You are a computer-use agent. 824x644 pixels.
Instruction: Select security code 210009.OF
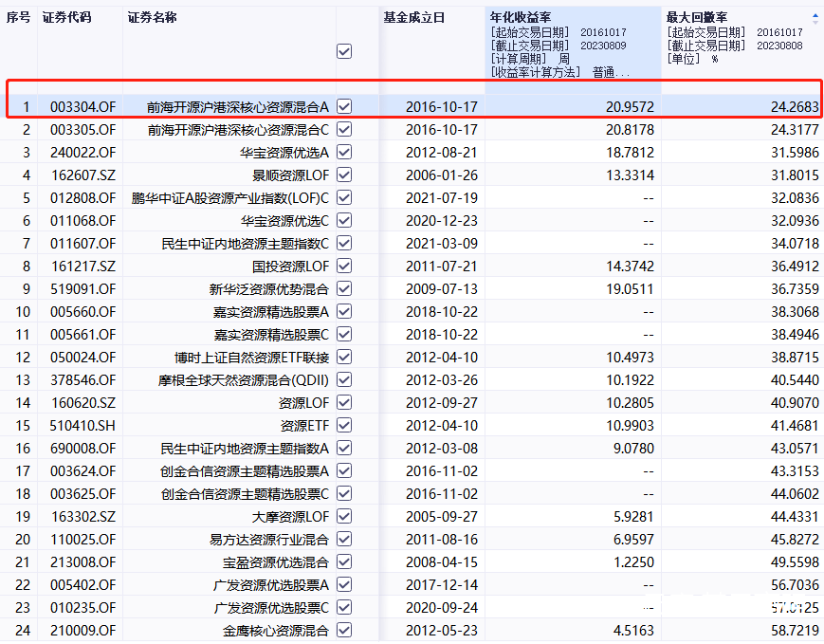(83, 631)
